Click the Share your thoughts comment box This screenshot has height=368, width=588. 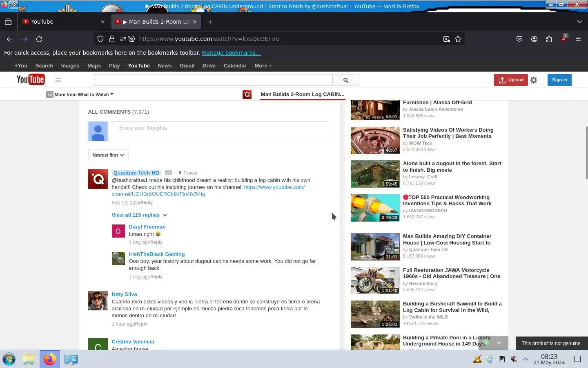[221, 131]
